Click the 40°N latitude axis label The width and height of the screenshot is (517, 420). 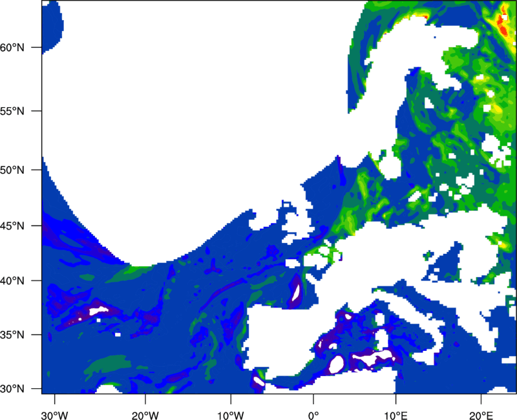click(x=12, y=281)
